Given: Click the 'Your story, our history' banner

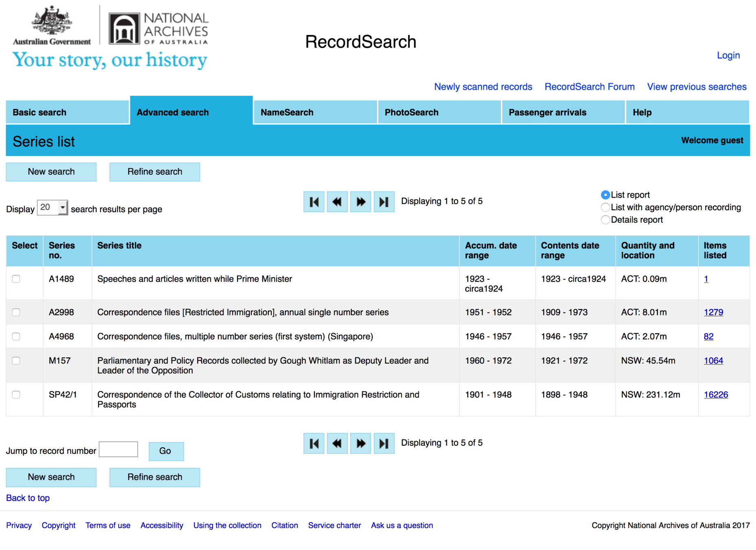Looking at the screenshot, I should [x=110, y=60].
